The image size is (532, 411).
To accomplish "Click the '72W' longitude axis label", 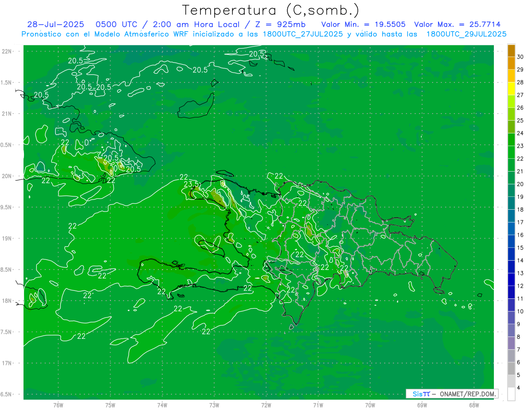I will pos(266,405).
